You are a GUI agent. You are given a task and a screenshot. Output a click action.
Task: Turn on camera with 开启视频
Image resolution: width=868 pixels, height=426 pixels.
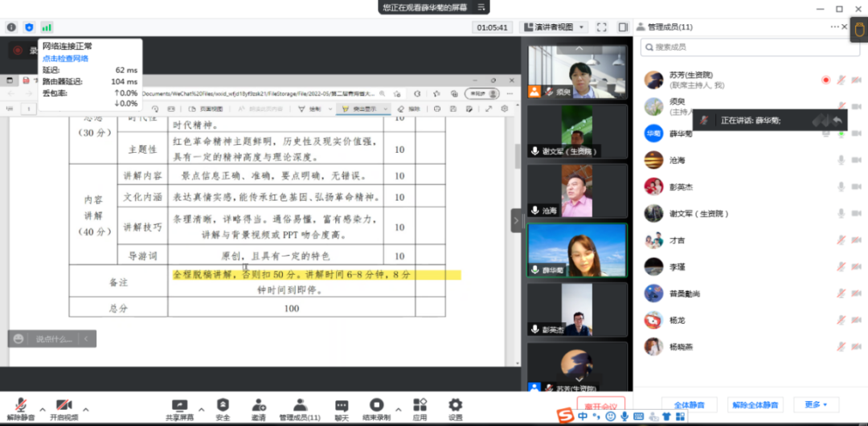(x=64, y=405)
